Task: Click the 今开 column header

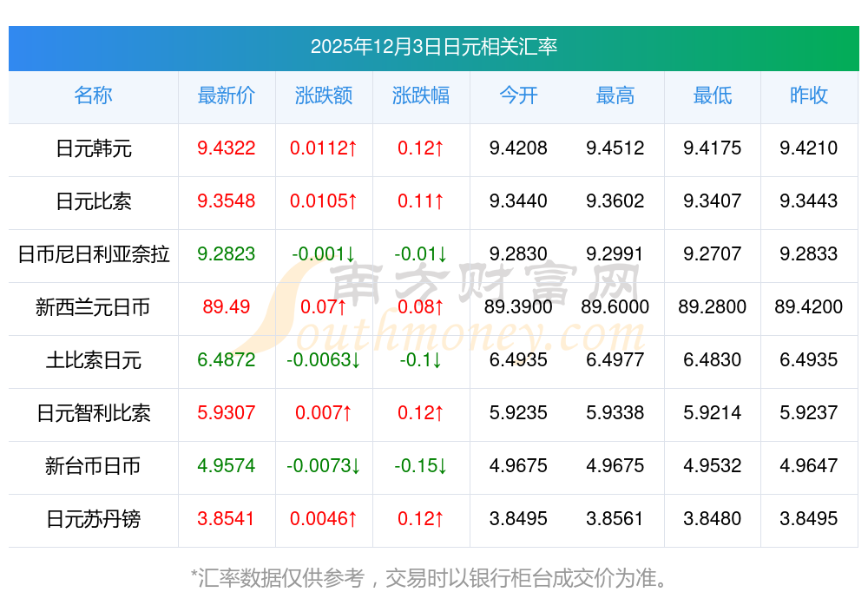Action: tap(518, 95)
